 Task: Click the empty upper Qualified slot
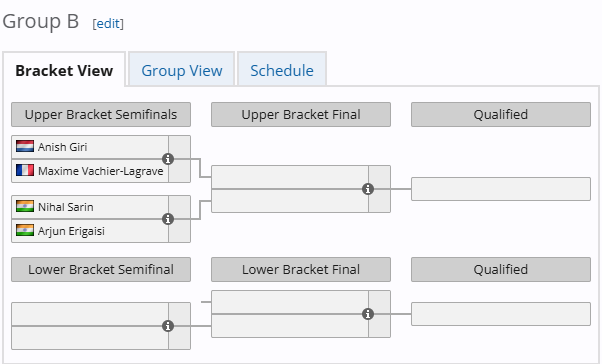501,189
